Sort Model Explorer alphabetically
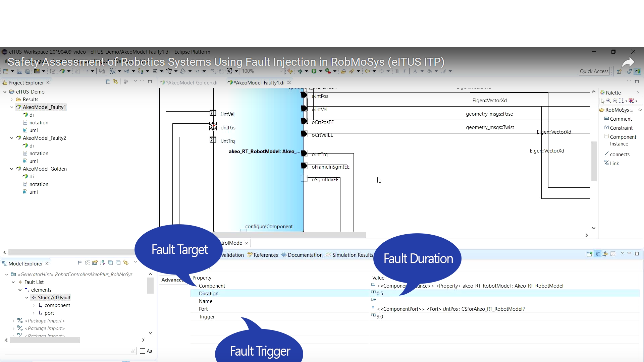This screenshot has width=644, height=362. pyautogui.click(x=103, y=263)
